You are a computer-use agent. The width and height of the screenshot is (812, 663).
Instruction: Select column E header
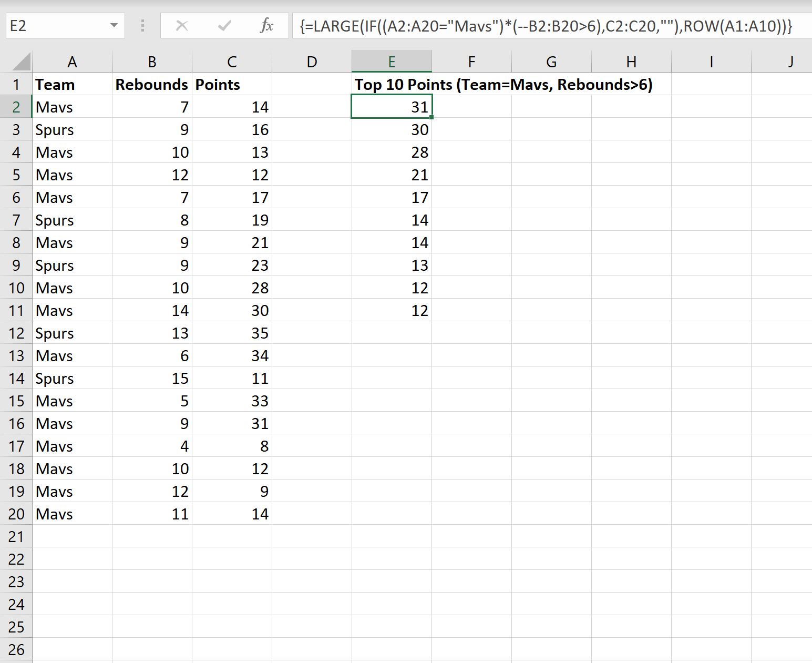tap(392, 60)
